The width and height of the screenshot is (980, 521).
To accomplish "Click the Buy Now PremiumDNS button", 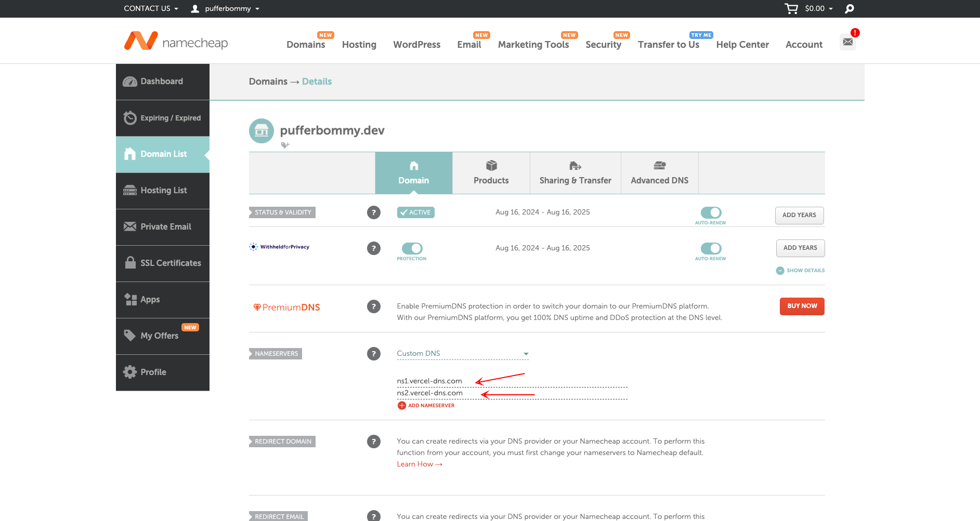I will 802,306.
